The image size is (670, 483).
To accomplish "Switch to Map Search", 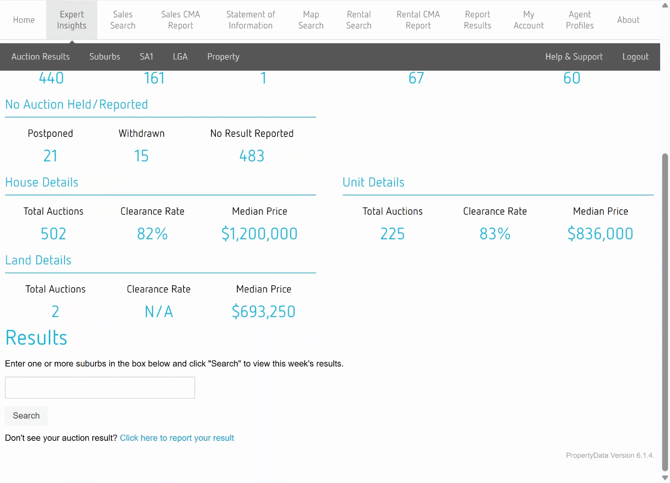I will [x=311, y=20].
